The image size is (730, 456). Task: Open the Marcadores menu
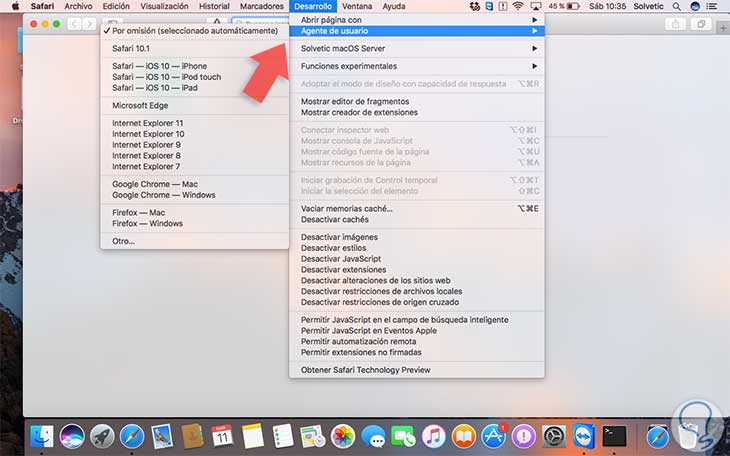pos(262,6)
